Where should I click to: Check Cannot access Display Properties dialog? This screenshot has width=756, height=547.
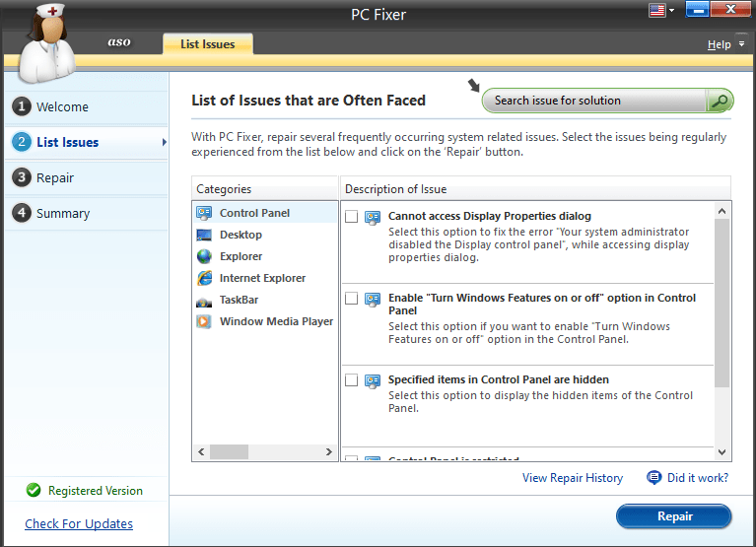[x=352, y=217]
